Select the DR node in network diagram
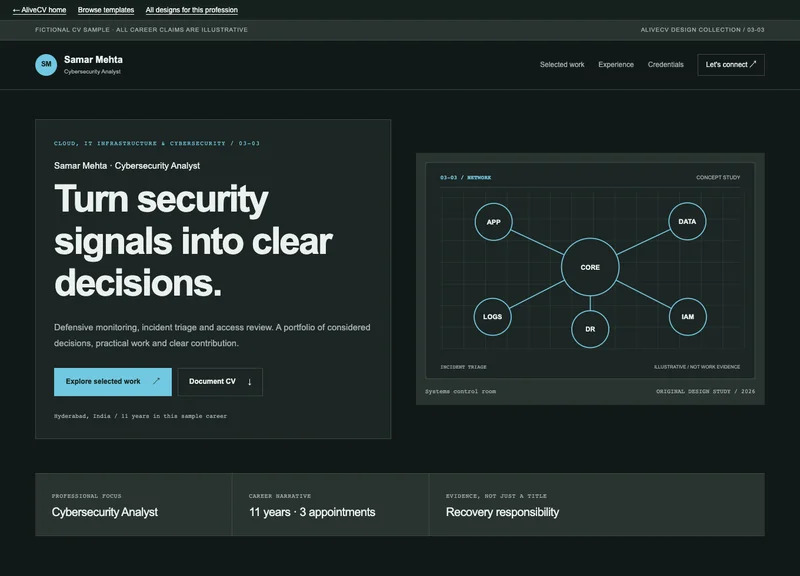The width and height of the screenshot is (800, 576). [590, 329]
